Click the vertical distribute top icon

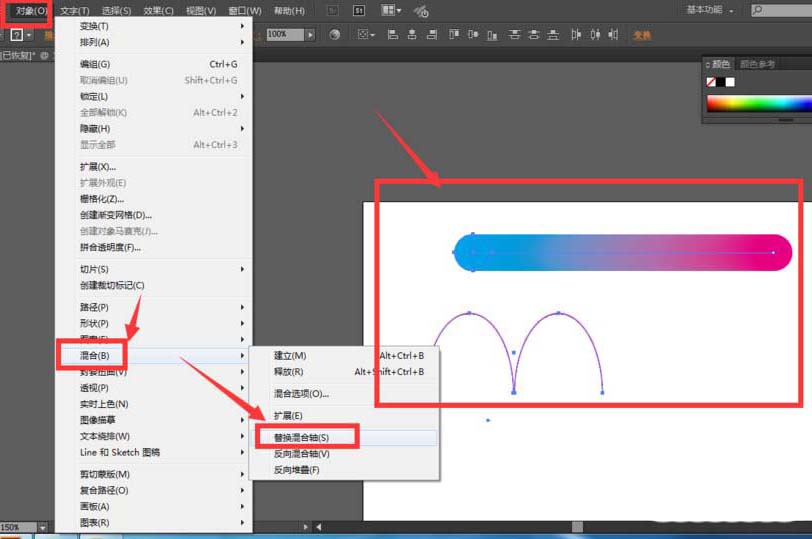point(513,34)
